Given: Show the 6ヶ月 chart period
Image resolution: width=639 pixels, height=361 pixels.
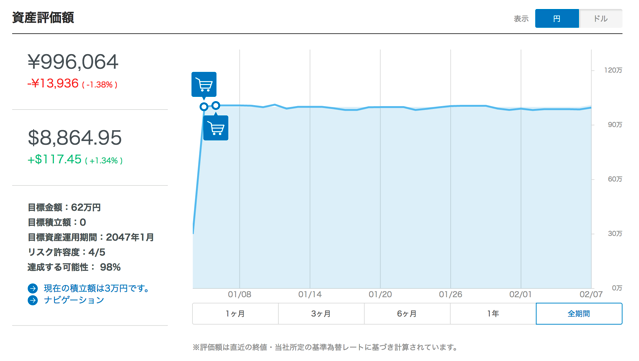Looking at the screenshot, I should point(407,314).
